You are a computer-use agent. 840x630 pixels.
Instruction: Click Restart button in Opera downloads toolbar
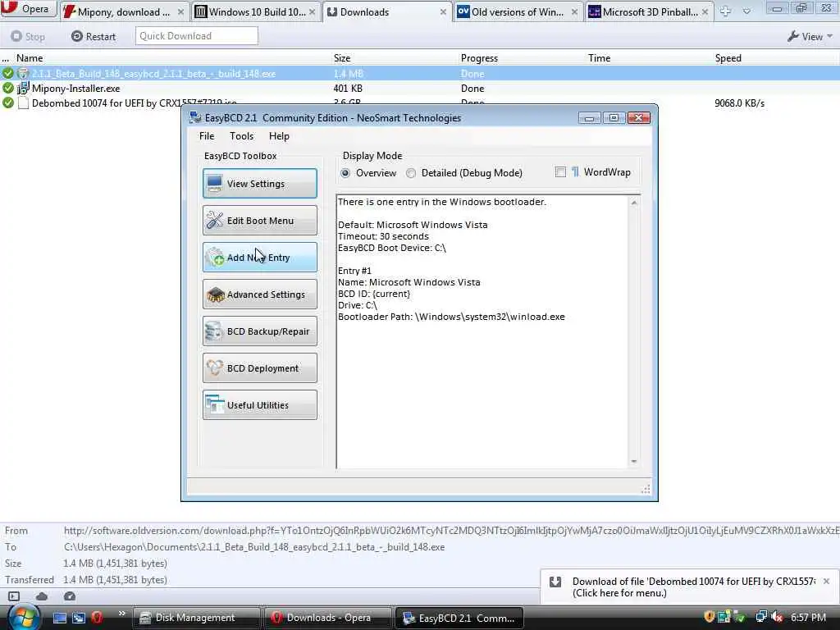(x=94, y=36)
